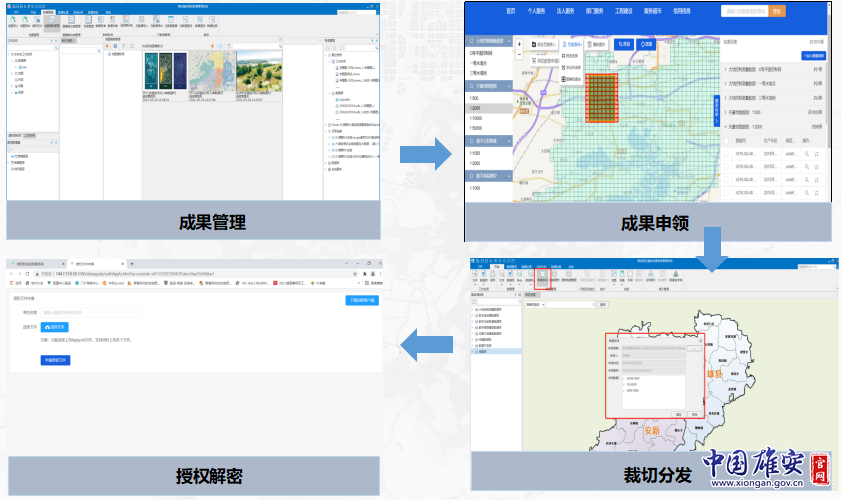
Task: Open the 工程建设 navigation menu item
Action: click(625, 11)
